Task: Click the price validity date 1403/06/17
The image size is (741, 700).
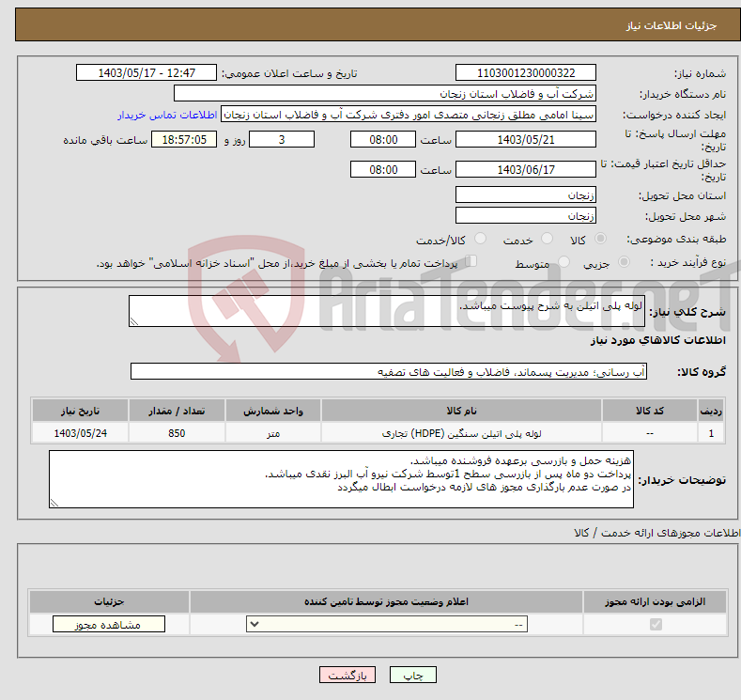Action: (526, 169)
